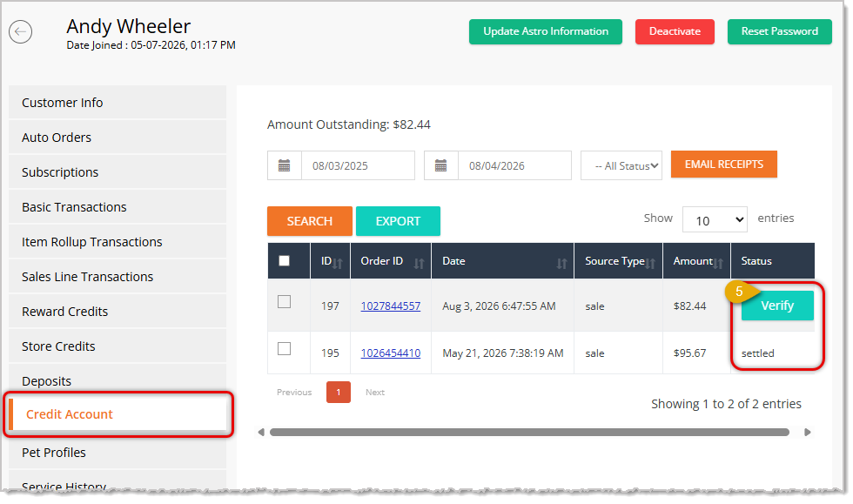Check the row for ID 197
Image resolution: width=853 pixels, height=504 pixels.
click(284, 301)
